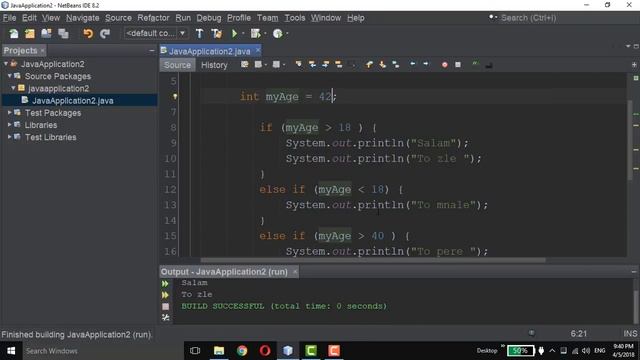Click the Save All toolbar icon
This screenshot has height=360, width=640.
point(63,33)
